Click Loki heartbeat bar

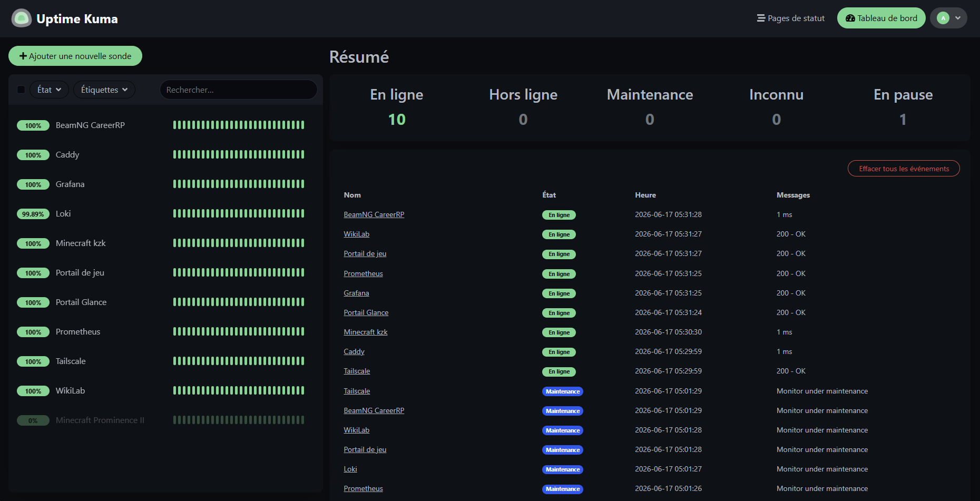239,213
